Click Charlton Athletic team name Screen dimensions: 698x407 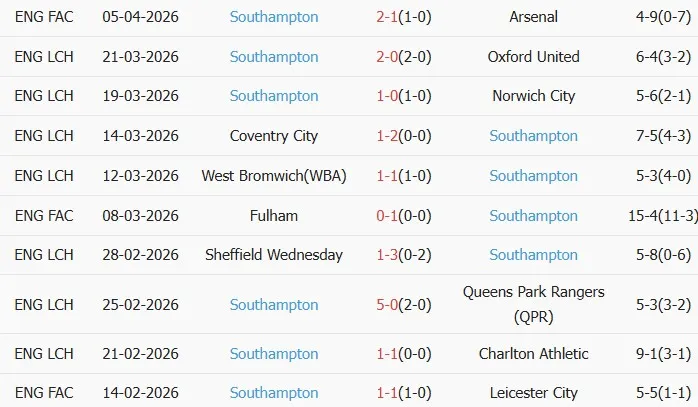pyautogui.click(x=533, y=353)
